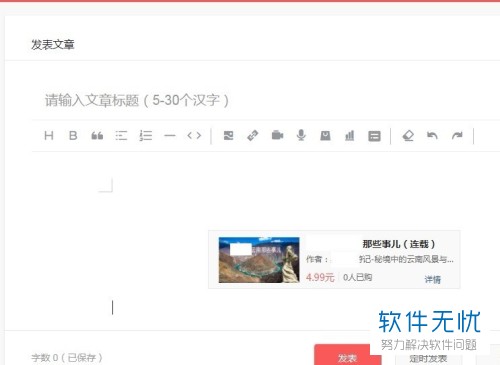Insert a card with the card icon
500x365 pixels.
374,136
